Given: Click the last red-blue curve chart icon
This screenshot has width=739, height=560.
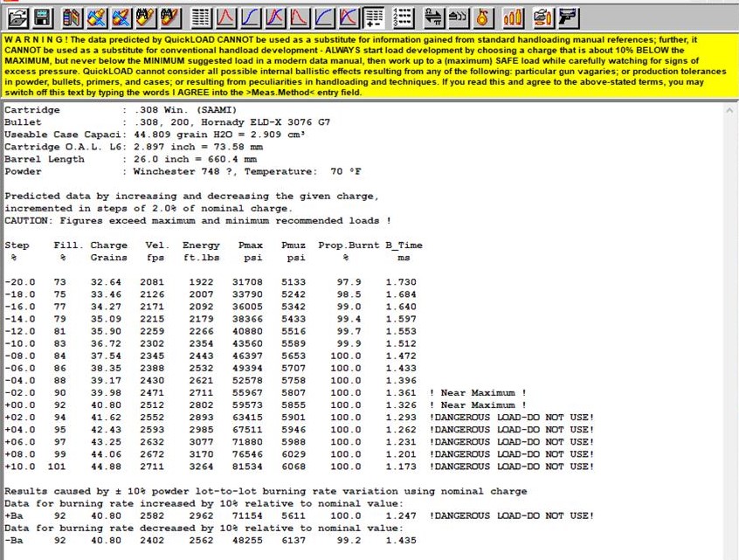Looking at the screenshot, I should click(348, 16).
